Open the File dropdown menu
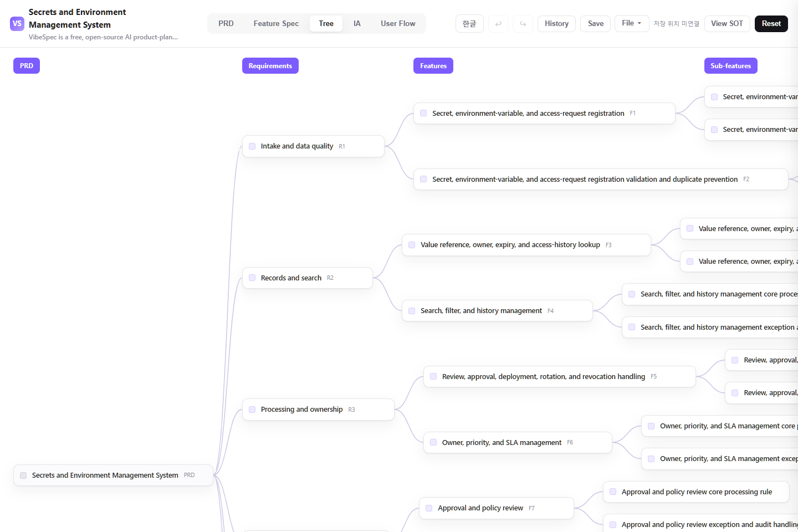Image resolution: width=798 pixels, height=532 pixels. (x=632, y=23)
